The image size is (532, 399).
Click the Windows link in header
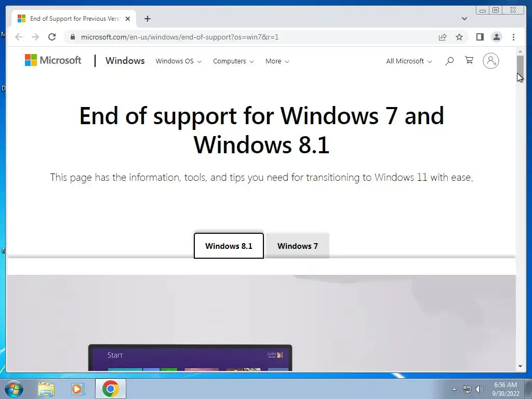pos(125,61)
